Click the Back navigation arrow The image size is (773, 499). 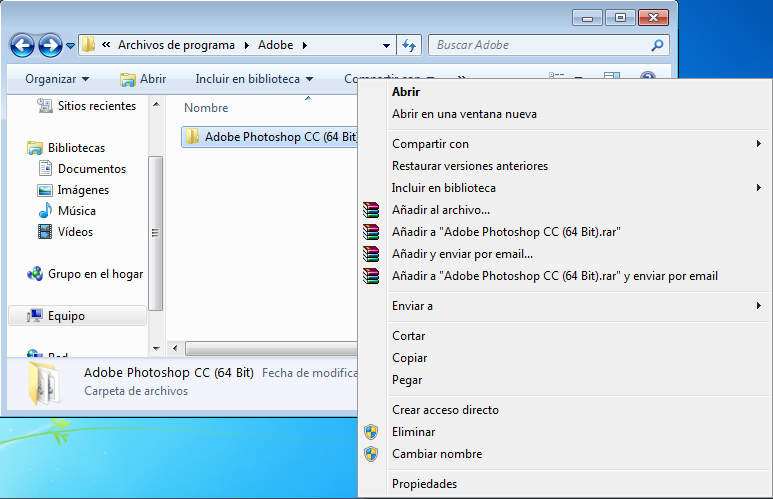coord(22,45)
